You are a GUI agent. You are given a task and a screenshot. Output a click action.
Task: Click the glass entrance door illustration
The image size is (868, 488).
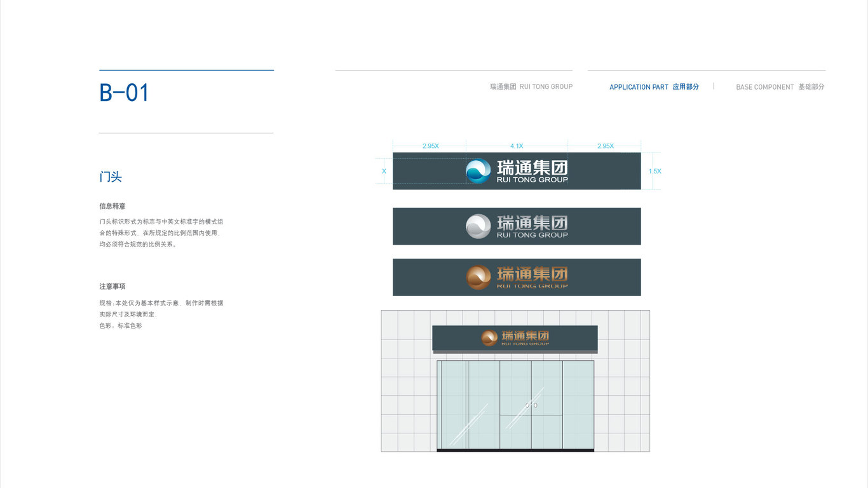point(515,405)
